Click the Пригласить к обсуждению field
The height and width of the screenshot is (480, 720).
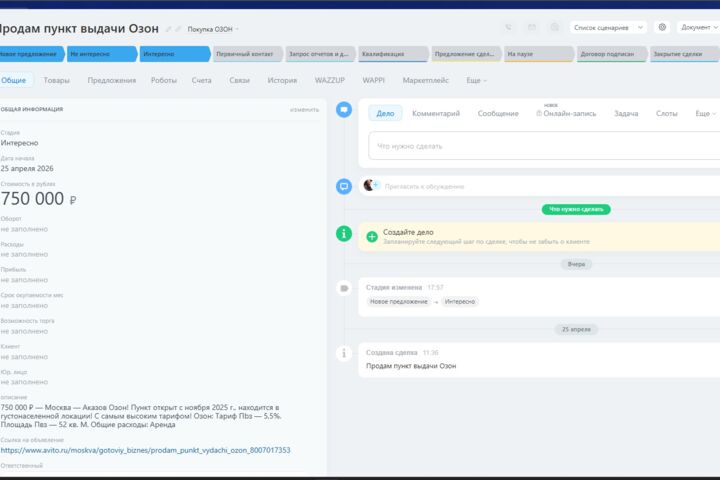424,186
